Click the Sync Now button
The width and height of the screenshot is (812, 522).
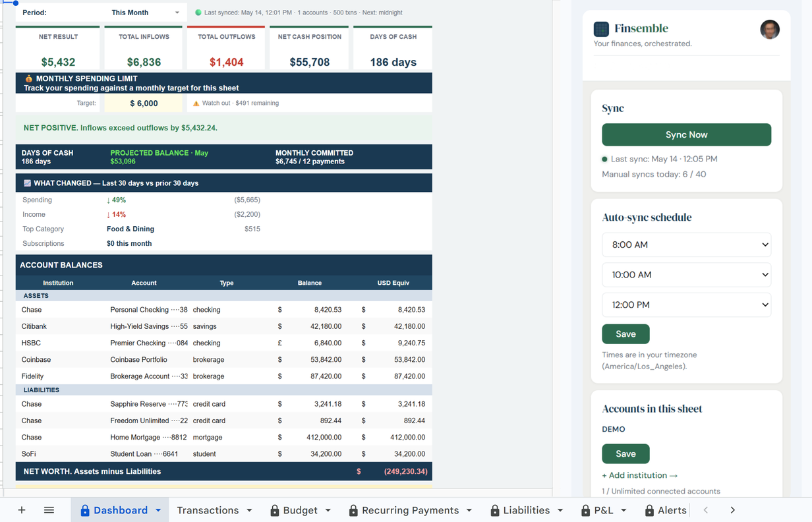coord(686,134)
